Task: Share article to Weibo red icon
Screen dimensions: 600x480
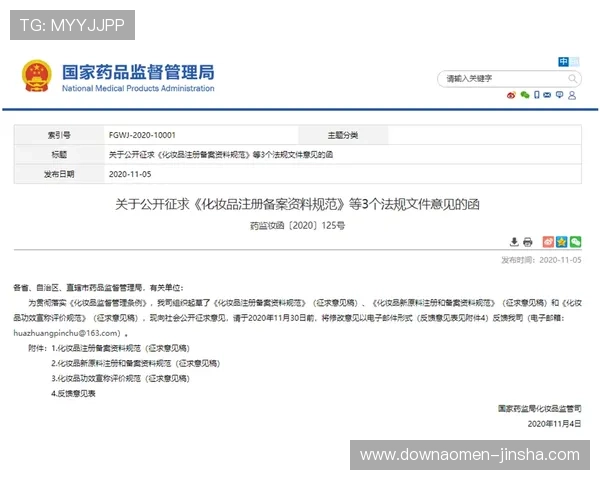Action: pyautogui.click(x=548, y=242)
